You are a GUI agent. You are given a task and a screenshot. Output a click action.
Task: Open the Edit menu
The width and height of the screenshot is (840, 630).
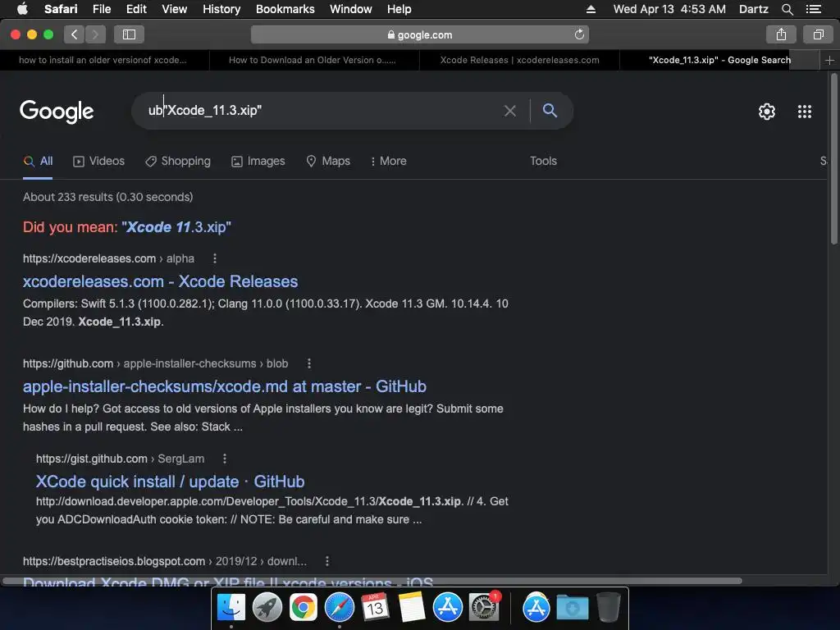point(136,9)
